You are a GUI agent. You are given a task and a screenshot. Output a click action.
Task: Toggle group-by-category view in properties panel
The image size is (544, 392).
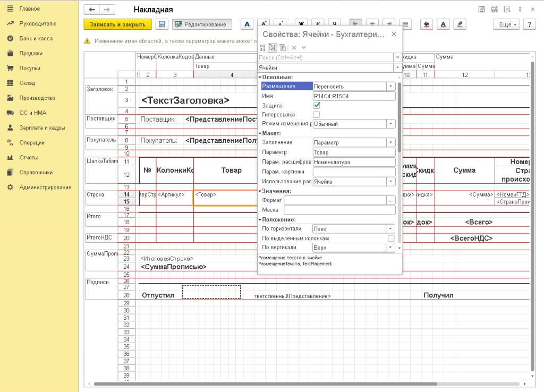pyautogui.click(x=272, y=47)
